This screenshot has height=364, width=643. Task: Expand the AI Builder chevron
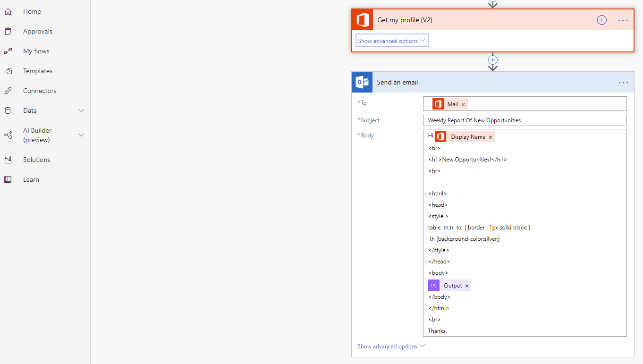point(81,135)
